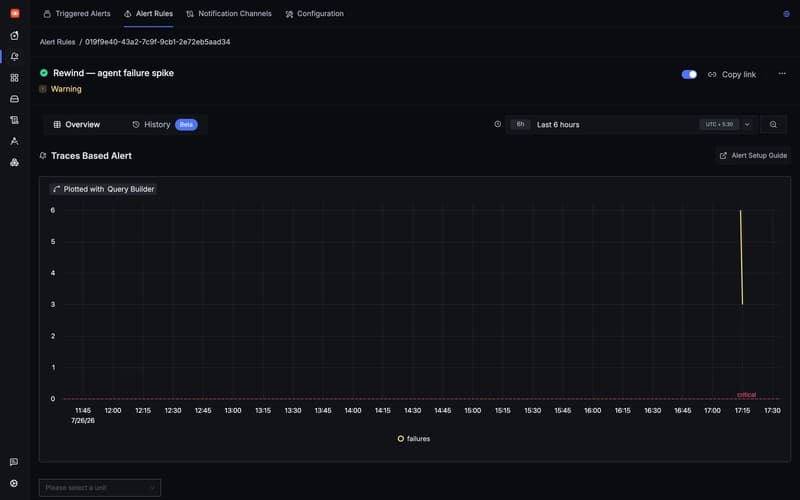Click the link icon beside Copy link
Image resolution: width=800 pixels, height=500 pixels.
pos(712,74)
